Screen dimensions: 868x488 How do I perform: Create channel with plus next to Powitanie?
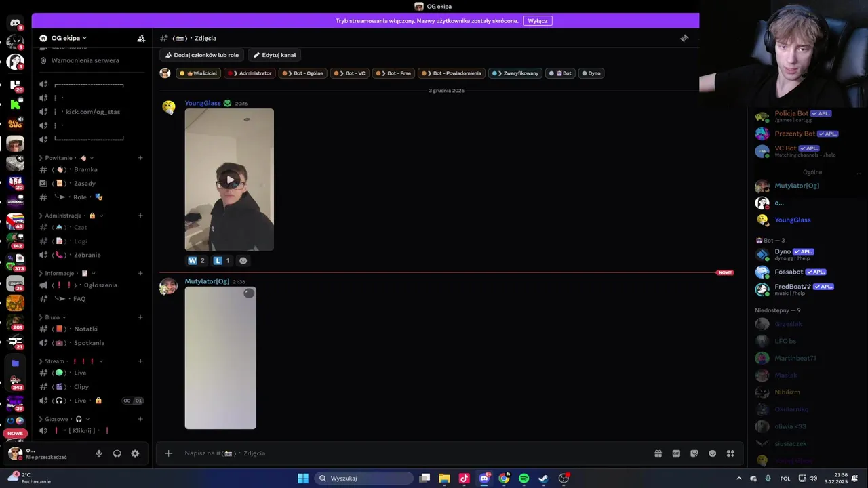tap(140, 158)
